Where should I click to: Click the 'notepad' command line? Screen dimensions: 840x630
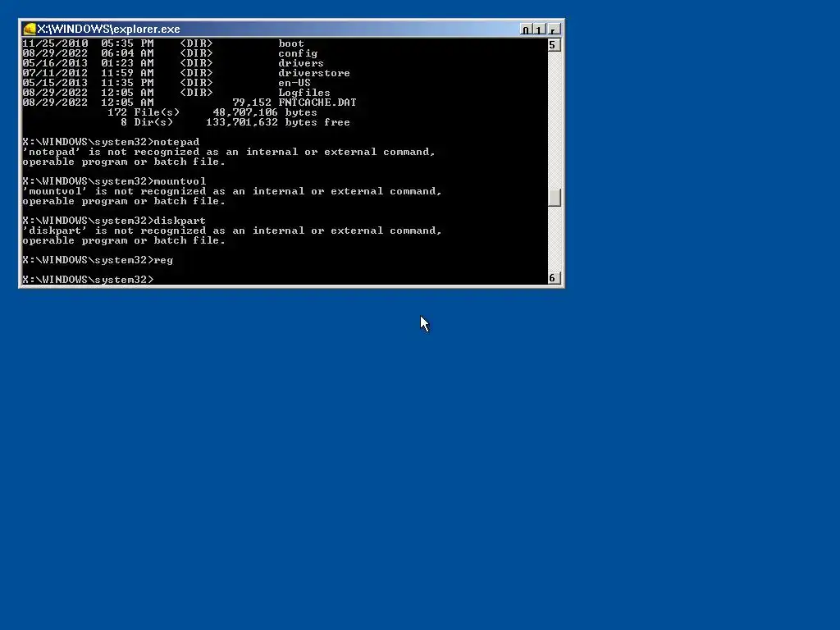coord(111,142)
